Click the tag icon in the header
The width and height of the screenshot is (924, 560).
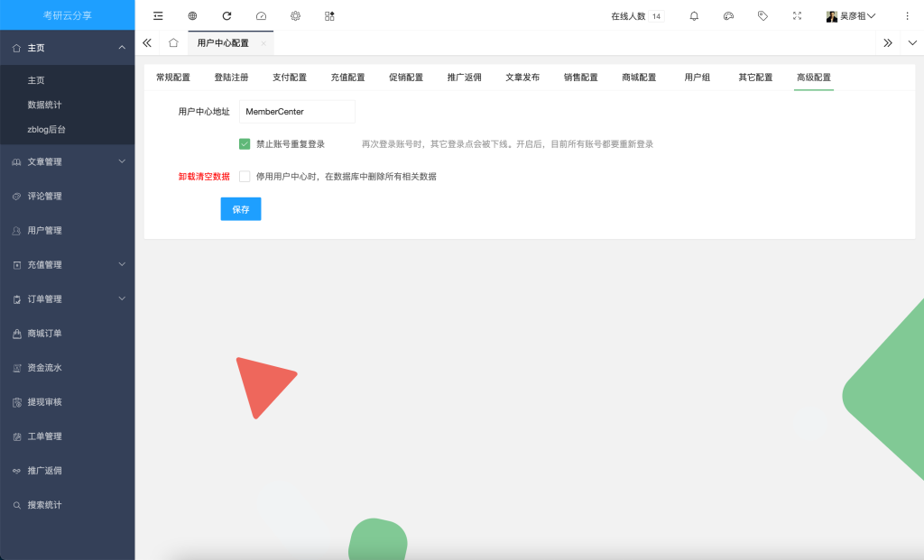762,15
